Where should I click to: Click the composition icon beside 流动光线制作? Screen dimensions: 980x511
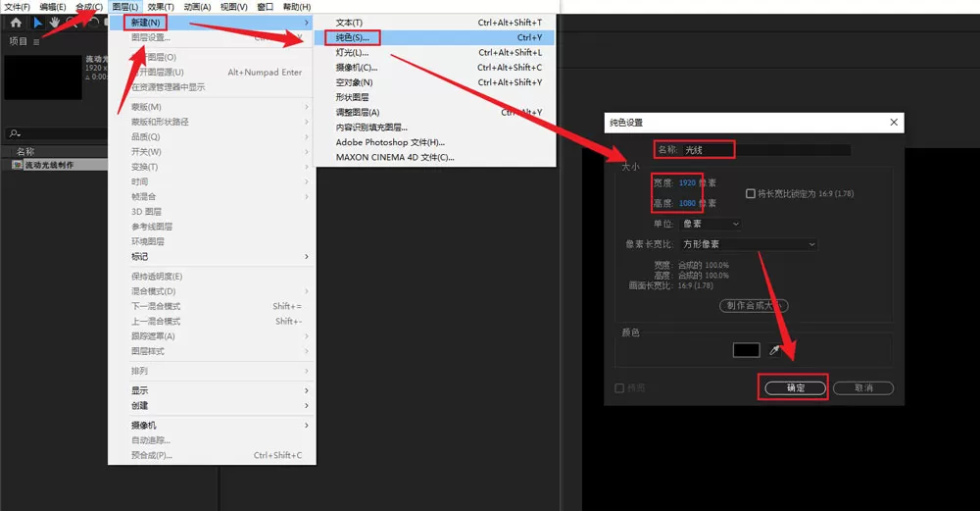(18, 165)
